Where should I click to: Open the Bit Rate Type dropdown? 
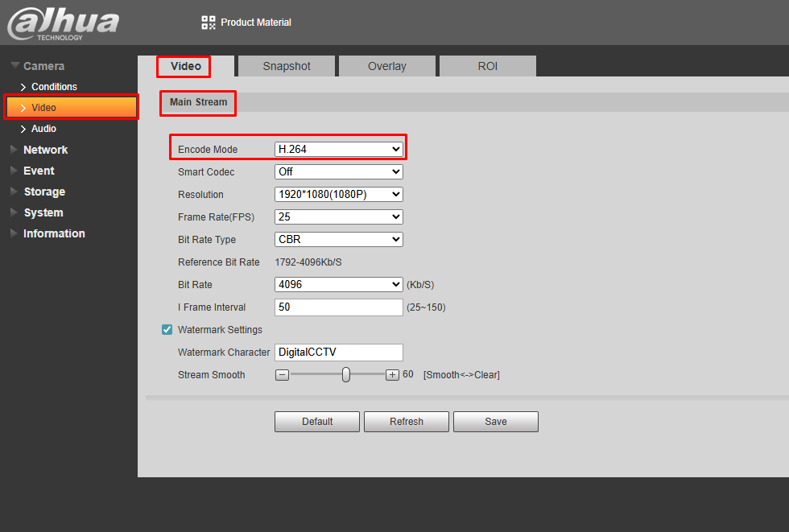point(338,240)
